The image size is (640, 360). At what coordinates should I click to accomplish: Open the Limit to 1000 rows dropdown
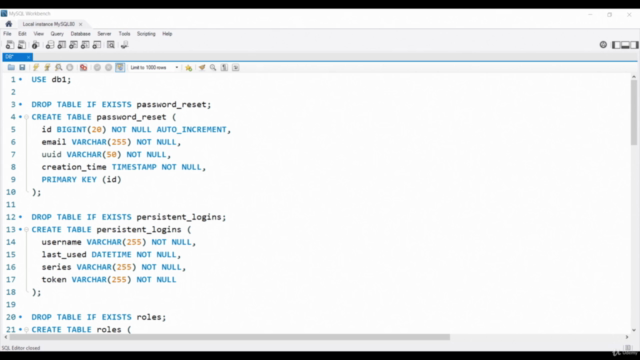(154, 67)
